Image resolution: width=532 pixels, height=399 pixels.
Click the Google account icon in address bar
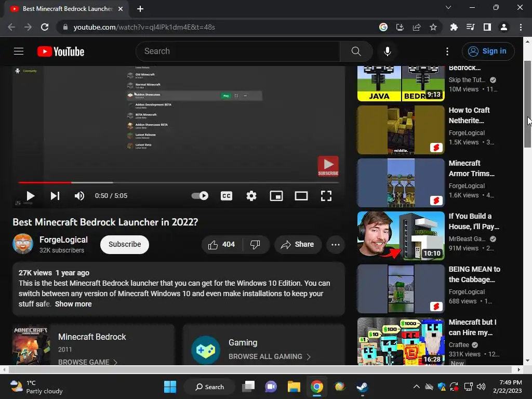coord(383,27)
